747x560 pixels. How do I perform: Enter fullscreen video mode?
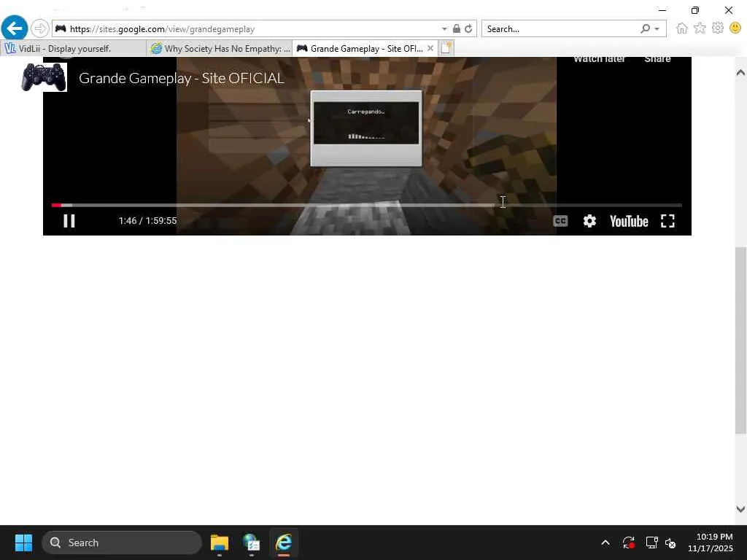[x=668, y=221]
